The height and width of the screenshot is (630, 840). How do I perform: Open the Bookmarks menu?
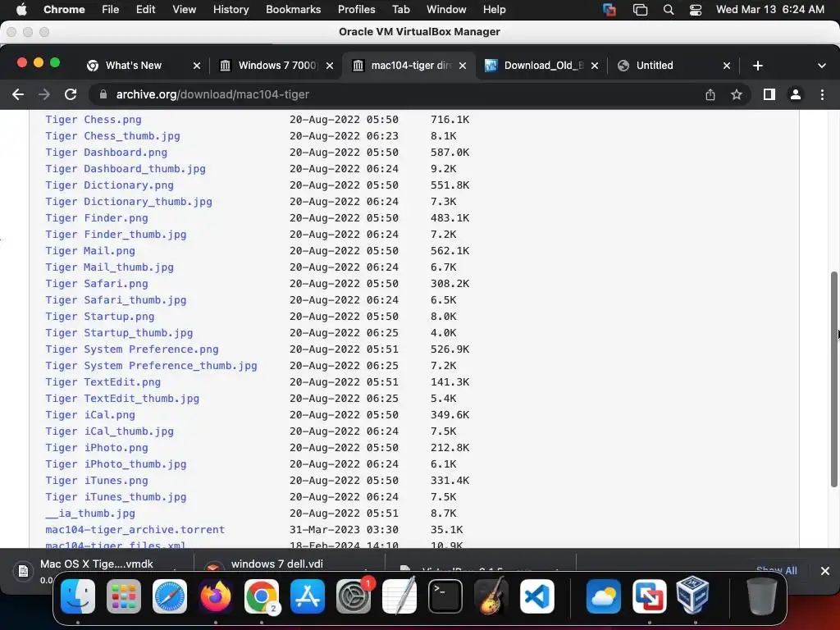pyautogui.click(x=293, y=10)
